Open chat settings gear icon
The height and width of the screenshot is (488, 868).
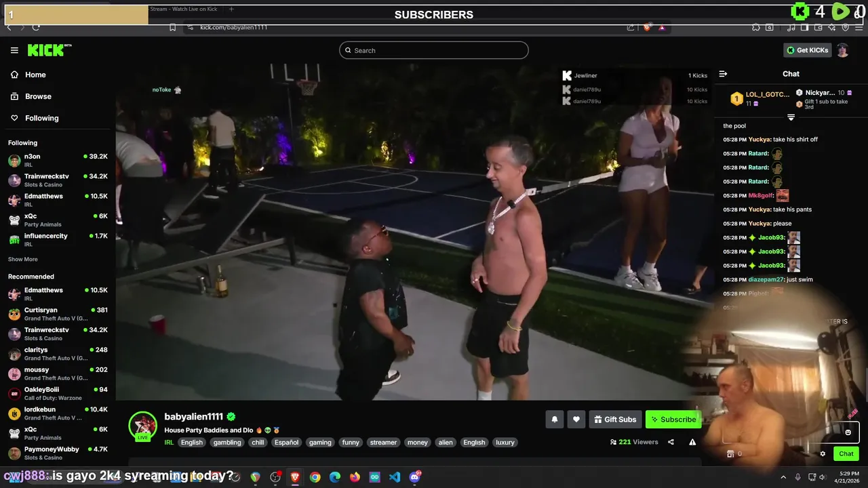click(823, 453)
